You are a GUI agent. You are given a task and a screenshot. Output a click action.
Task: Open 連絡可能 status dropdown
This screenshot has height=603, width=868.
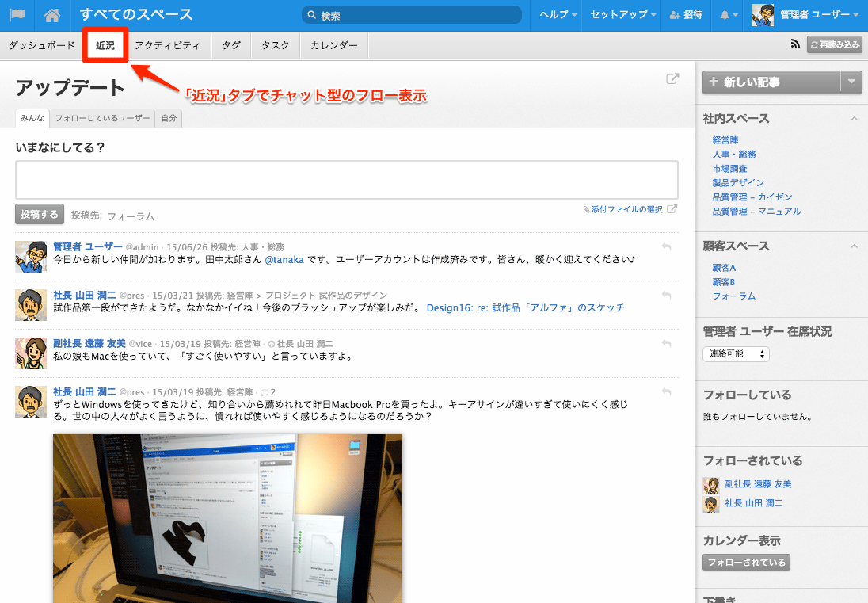click(x=737, y=354)
